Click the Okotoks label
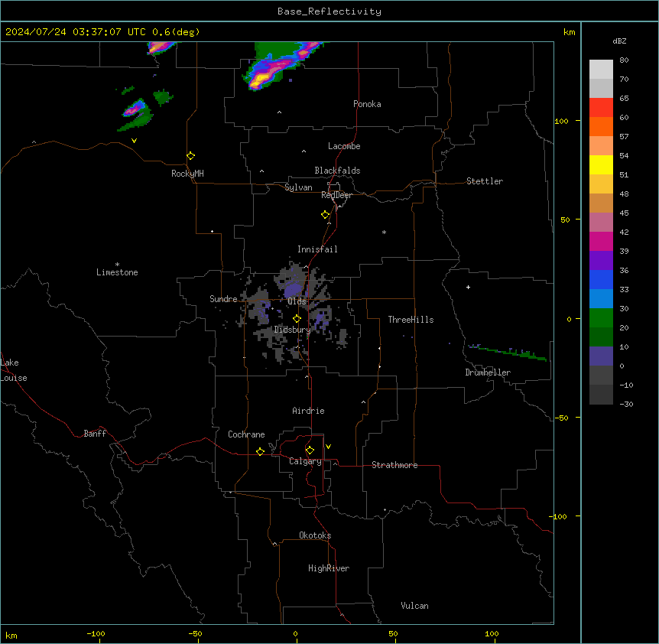 315,535
